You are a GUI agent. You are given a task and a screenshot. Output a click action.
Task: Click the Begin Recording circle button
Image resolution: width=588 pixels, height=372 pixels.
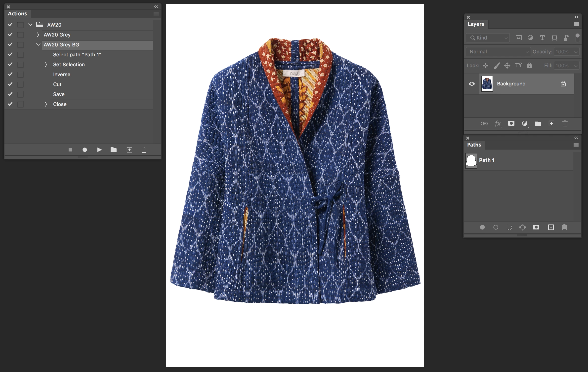[85, 150]
